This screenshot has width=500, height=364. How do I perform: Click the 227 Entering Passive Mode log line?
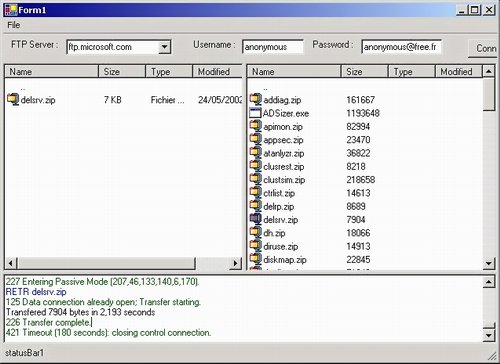click(x=102, y=282)
